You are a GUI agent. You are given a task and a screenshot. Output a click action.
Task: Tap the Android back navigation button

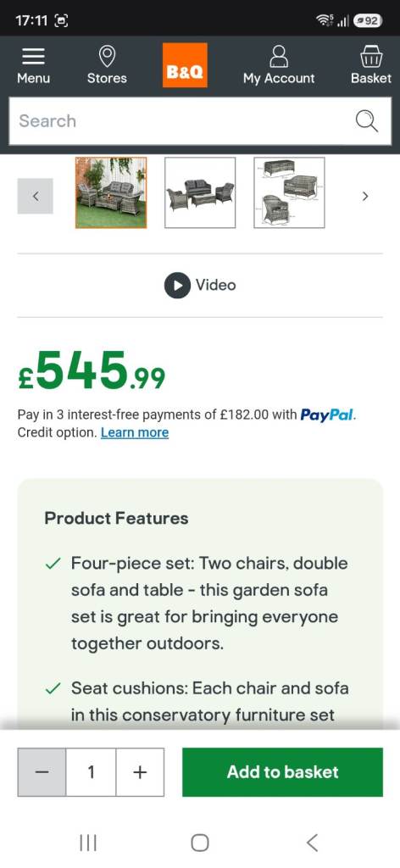(312, 843)
